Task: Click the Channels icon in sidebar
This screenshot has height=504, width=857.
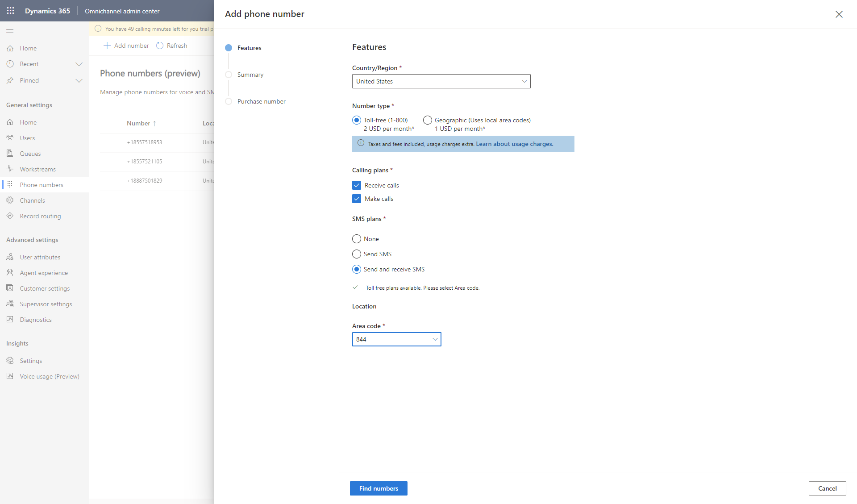Action: [x=9, y=200]
